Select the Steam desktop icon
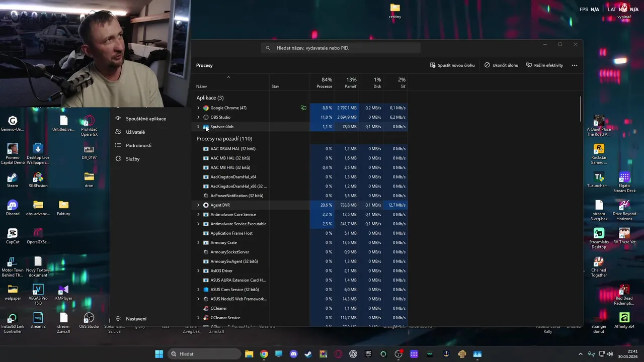 (x=13, y=180)
